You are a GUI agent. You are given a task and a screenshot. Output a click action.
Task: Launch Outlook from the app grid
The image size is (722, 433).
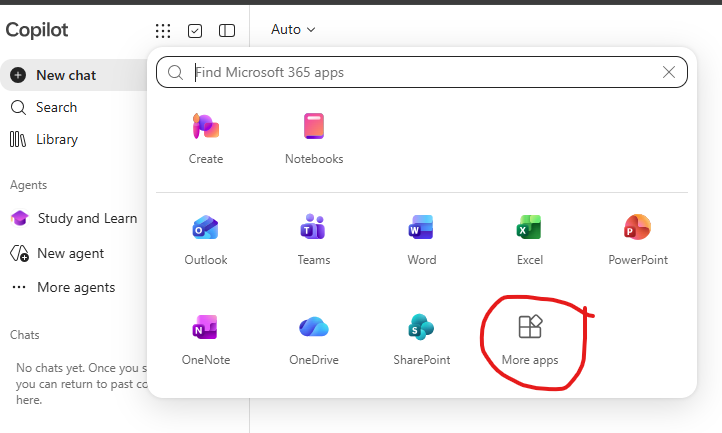206,240
